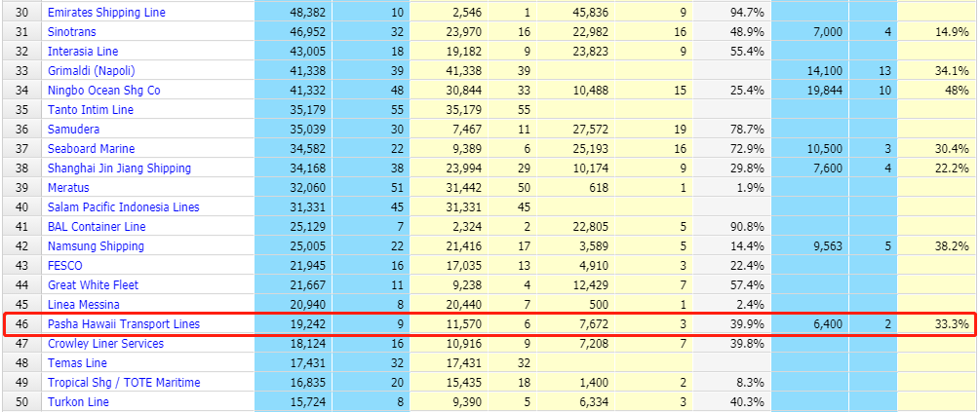
Task: Select the 22.2% cell in Shanghai Jin Jiang row
Action: tap(936, 168)
